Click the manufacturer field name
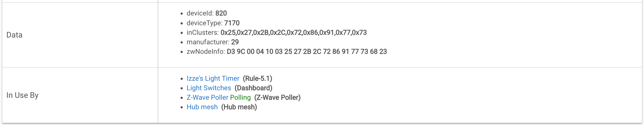 pos(208,42)
